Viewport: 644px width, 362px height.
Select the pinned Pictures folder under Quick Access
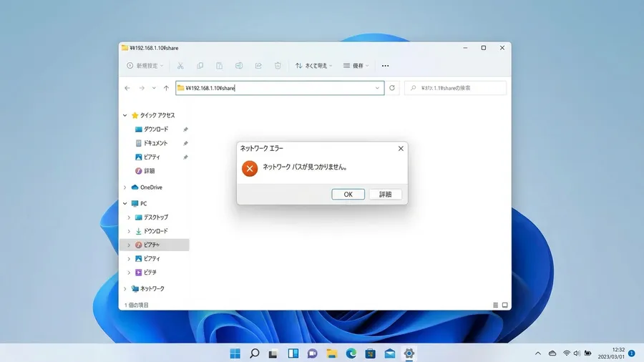coord(148,157)
